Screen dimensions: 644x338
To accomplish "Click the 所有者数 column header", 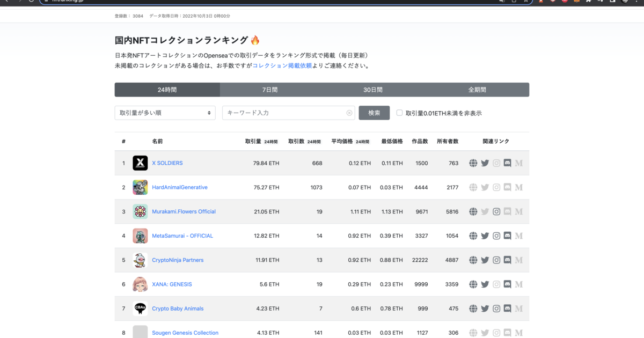I will [448, 142].
